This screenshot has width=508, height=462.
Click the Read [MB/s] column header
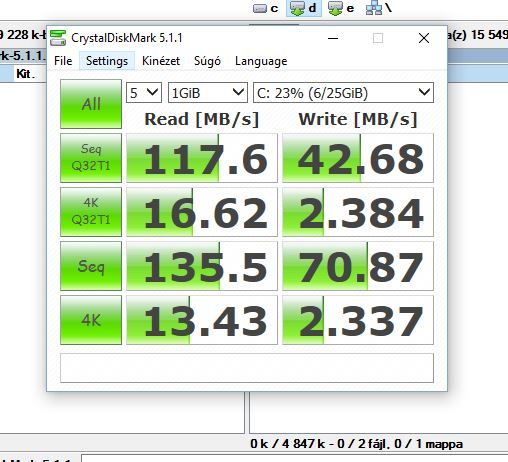(x=202, y=119)
